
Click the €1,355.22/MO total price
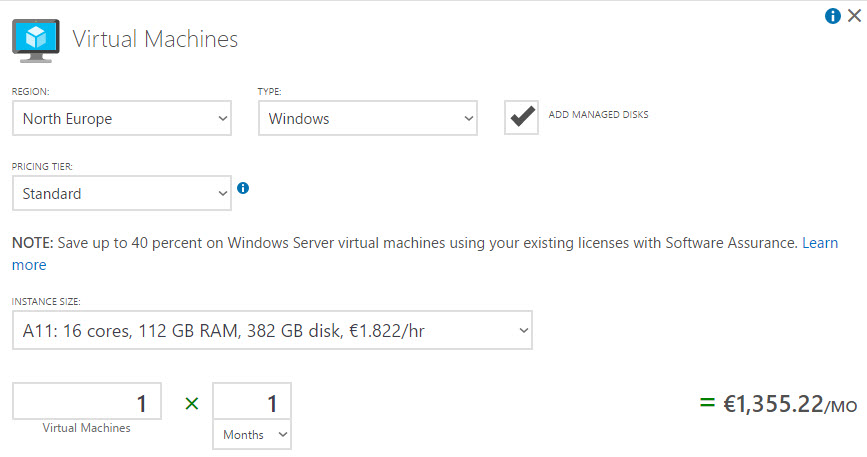pyautogui.click(x=790, y=404)
